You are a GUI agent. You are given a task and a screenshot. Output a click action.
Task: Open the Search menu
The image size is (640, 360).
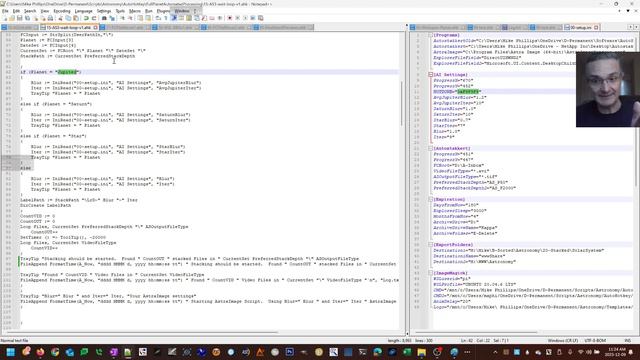coord(30,11)
